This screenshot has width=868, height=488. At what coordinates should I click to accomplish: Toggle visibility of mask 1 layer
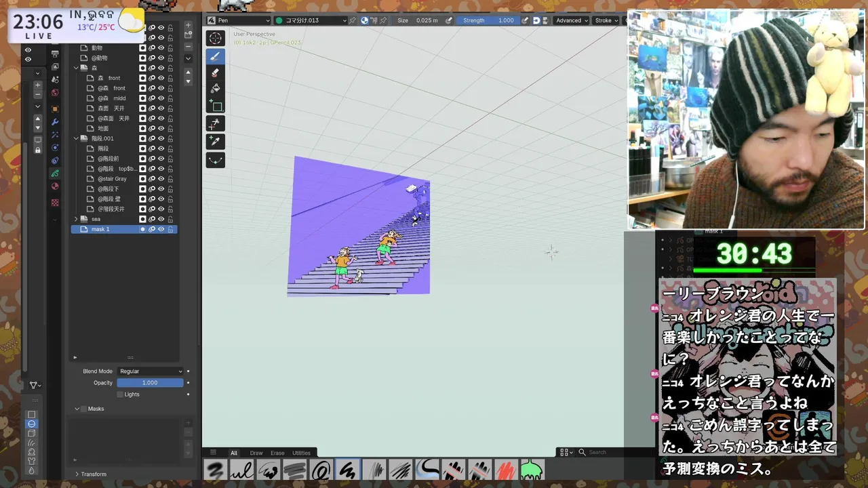tap(161, 229)
